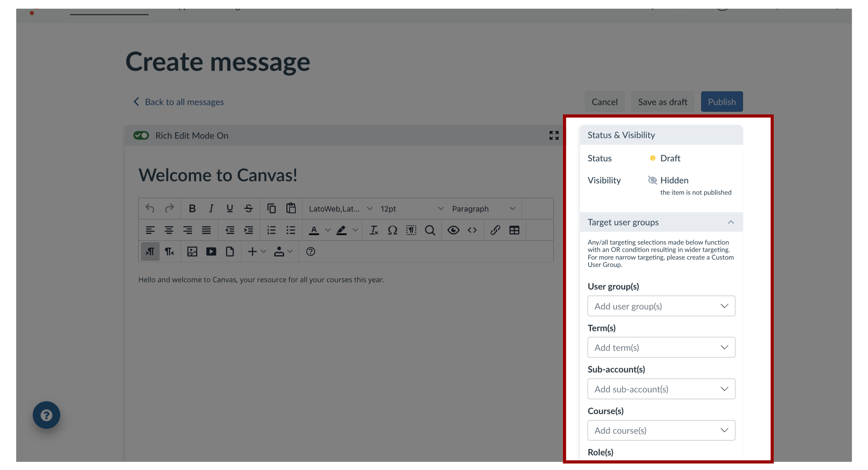Click the Draft status value

tap(670, 158)
